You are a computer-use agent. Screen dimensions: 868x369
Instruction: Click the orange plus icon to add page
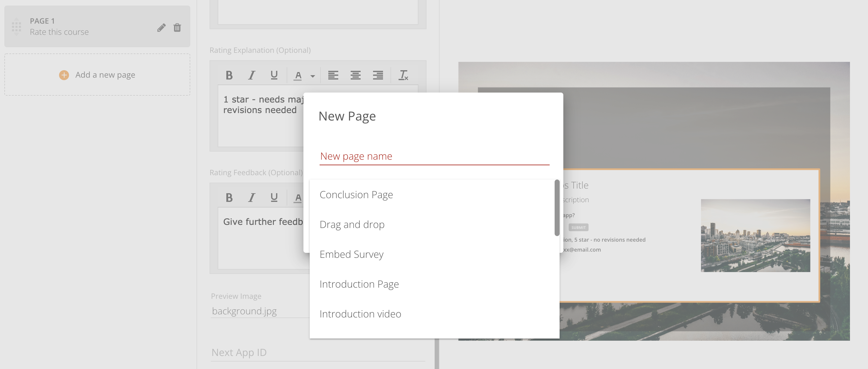[64, 75]
